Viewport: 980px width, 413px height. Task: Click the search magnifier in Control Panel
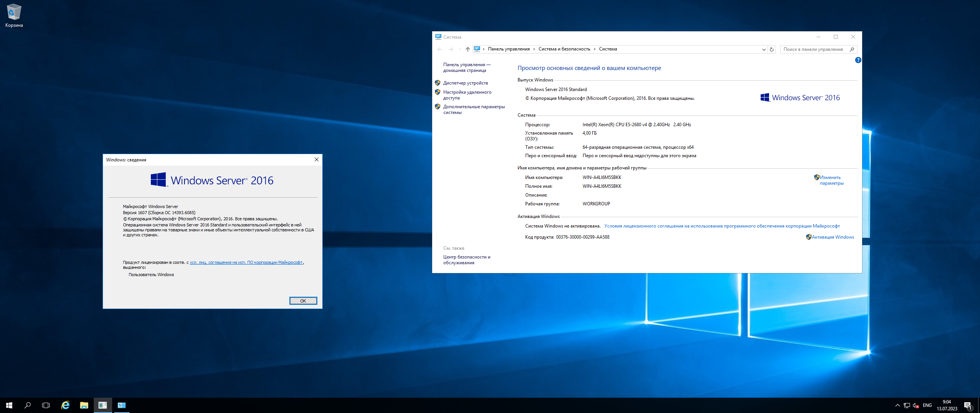click(852, 49)
